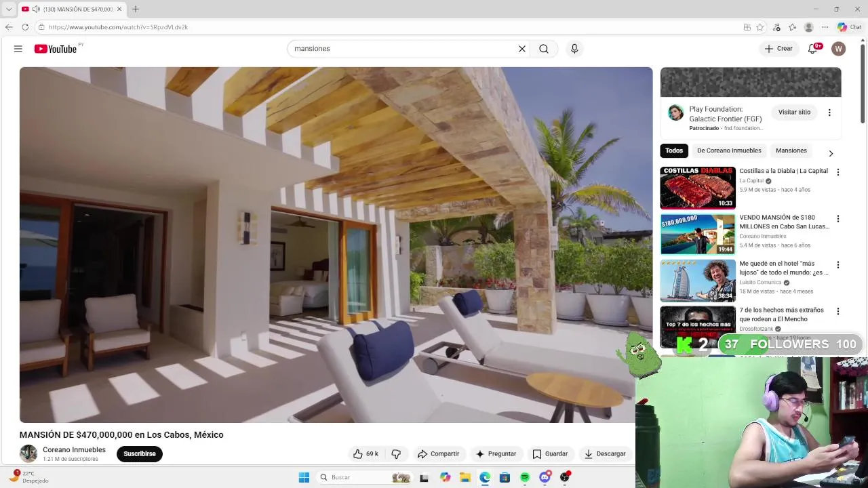Image resolution: width=868 pixels, height=488 pixels.
Task: Open options for 7 de los hechos video
Action: pyautogui.click(x=838, y=312)
